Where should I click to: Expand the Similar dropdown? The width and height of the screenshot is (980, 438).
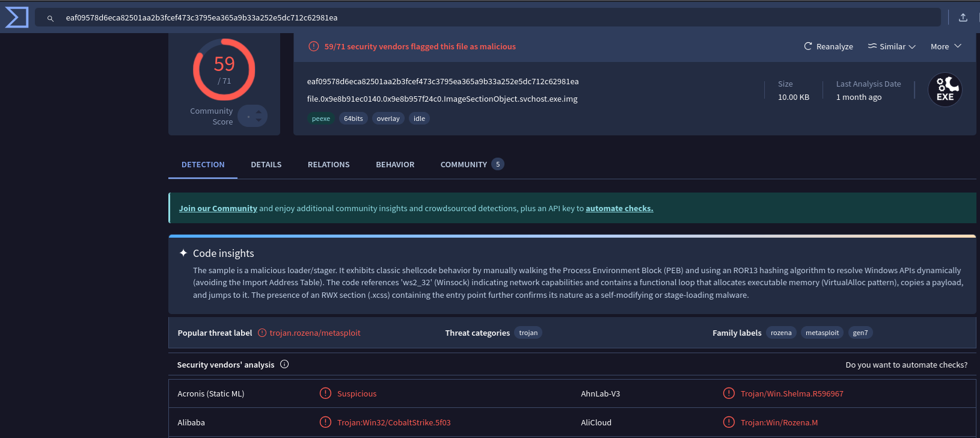pyautogui.click(x=892, y=46)
